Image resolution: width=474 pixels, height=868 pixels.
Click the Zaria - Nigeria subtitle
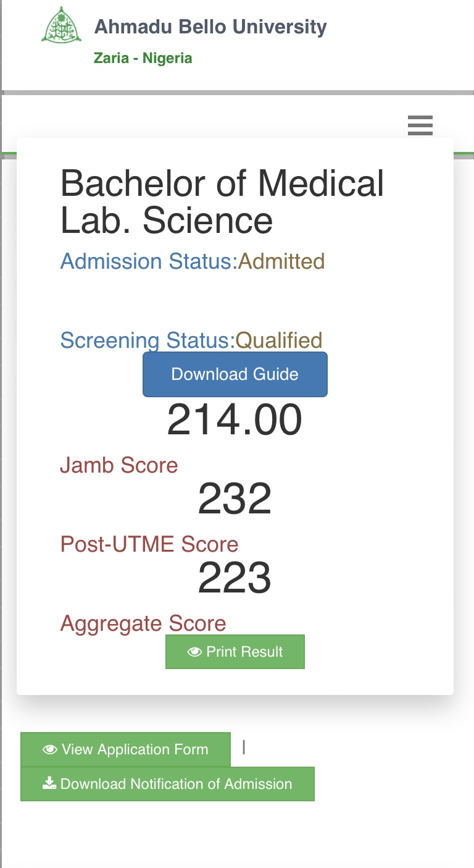143,59
